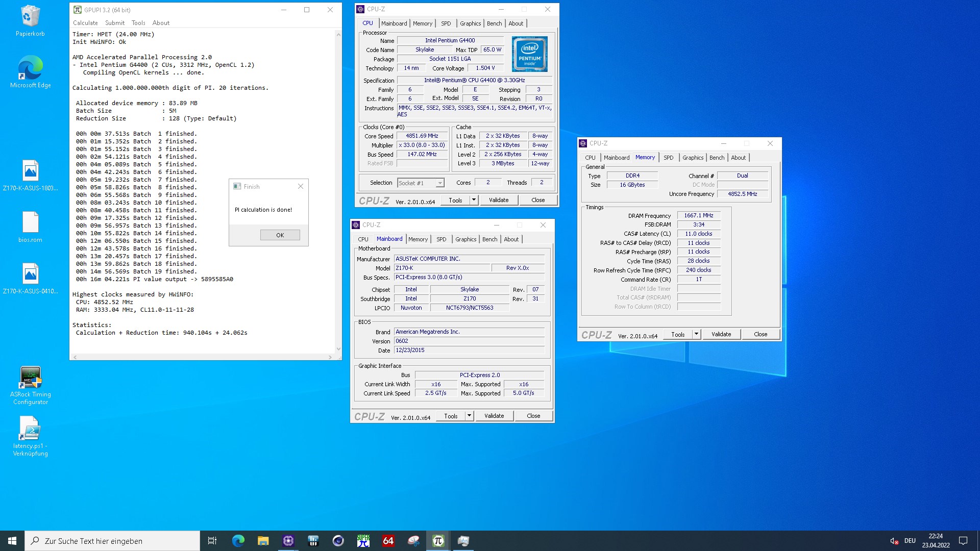Click Validate in the top CPU-Z window
Viewport: 980px width, 551px height.
pos(499,200)
